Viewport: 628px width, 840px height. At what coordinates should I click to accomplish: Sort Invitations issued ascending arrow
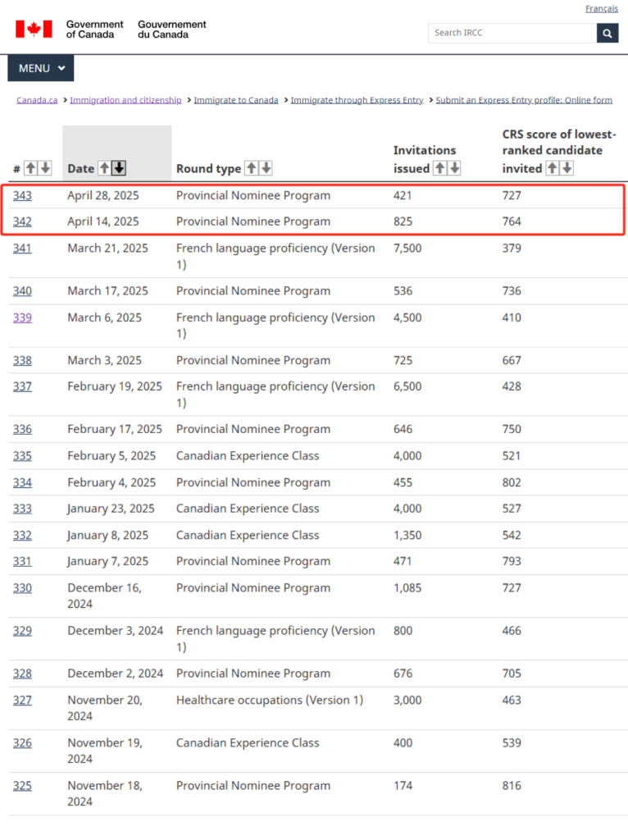tap(439, 168)
